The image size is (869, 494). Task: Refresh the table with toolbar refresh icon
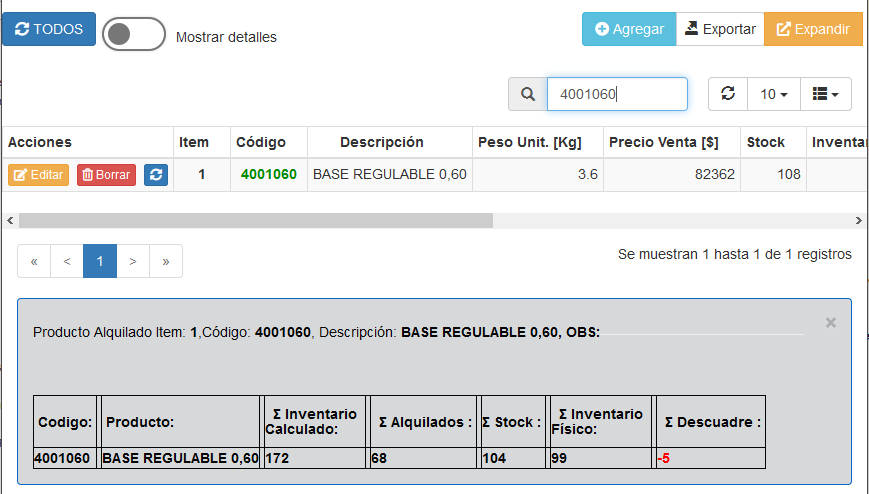pyautogui.click(x=728, y=94)
